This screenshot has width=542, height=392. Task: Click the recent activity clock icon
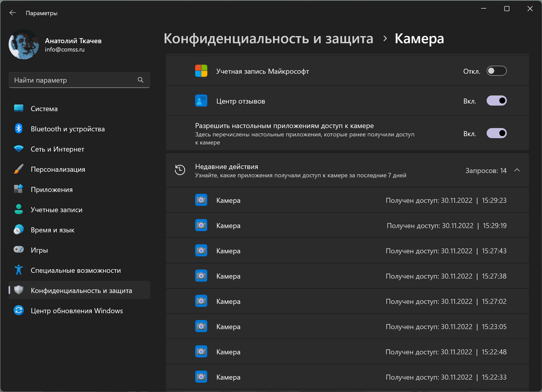pos(180,170)
